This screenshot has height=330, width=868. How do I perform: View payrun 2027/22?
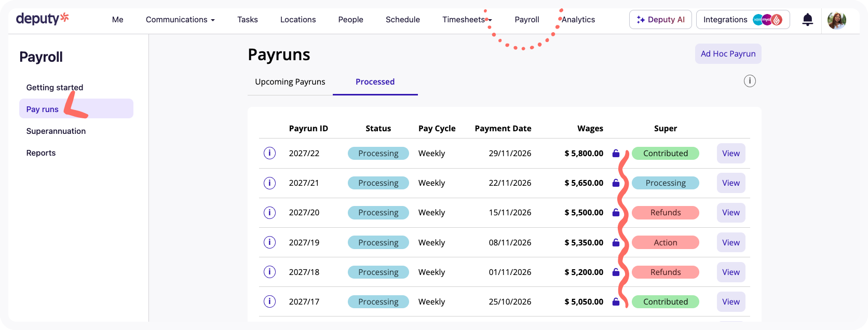(731, 154)
